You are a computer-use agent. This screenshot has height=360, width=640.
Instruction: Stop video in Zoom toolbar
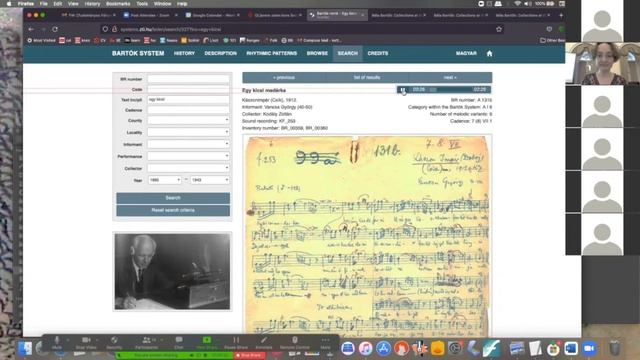pyautogui.click(x=86, y=342)
